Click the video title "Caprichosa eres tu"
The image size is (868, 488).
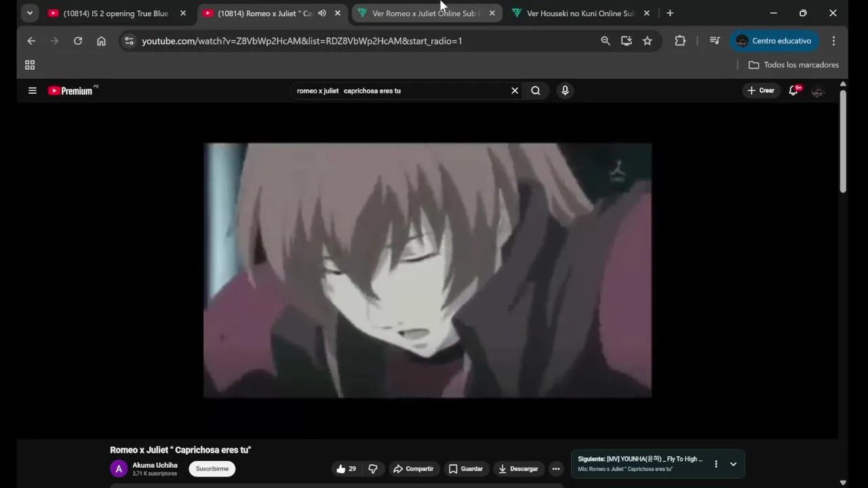pyautogui.click(x=180, y=450)
